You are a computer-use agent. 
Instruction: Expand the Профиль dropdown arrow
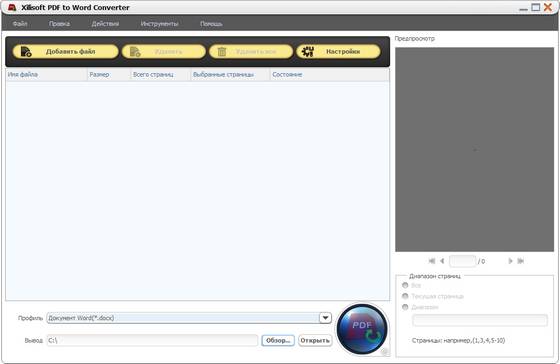coord(325,318)
